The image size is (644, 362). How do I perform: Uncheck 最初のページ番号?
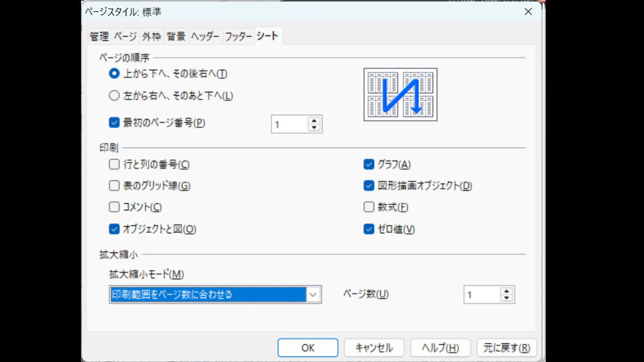click(x=113, y=123)
